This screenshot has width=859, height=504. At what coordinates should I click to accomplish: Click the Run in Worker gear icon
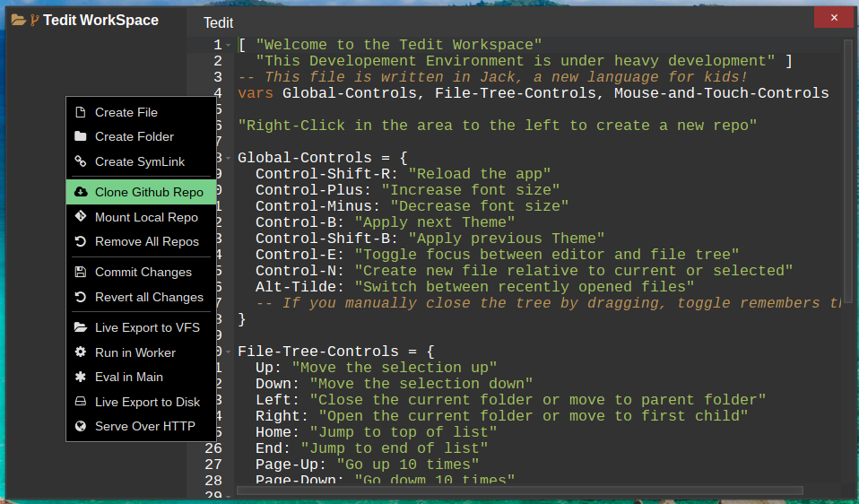81,352
